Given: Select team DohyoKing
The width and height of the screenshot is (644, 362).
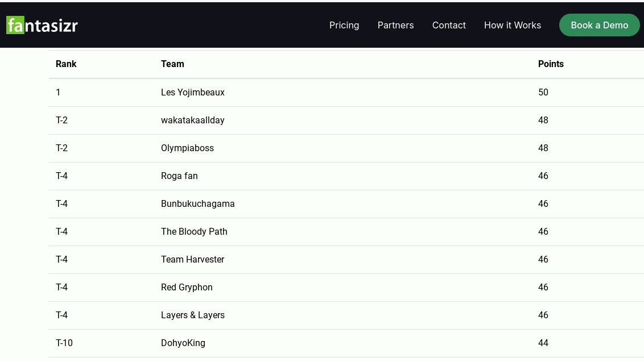Looking at the screenshot, I should [x=183, y=343].
